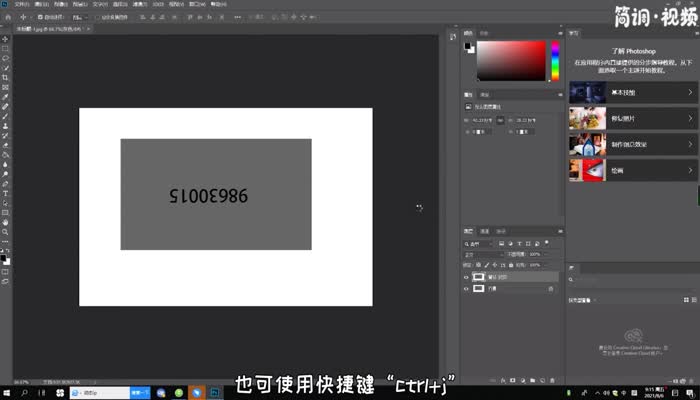Select the Rectangular Marquee tool
700x400 pixels.
tap(5, 48)
